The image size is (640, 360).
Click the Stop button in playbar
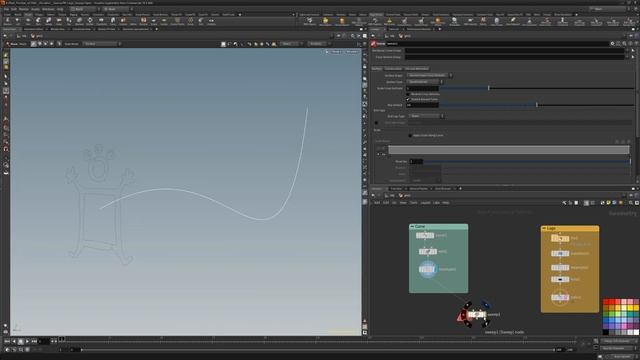(21, 341)
